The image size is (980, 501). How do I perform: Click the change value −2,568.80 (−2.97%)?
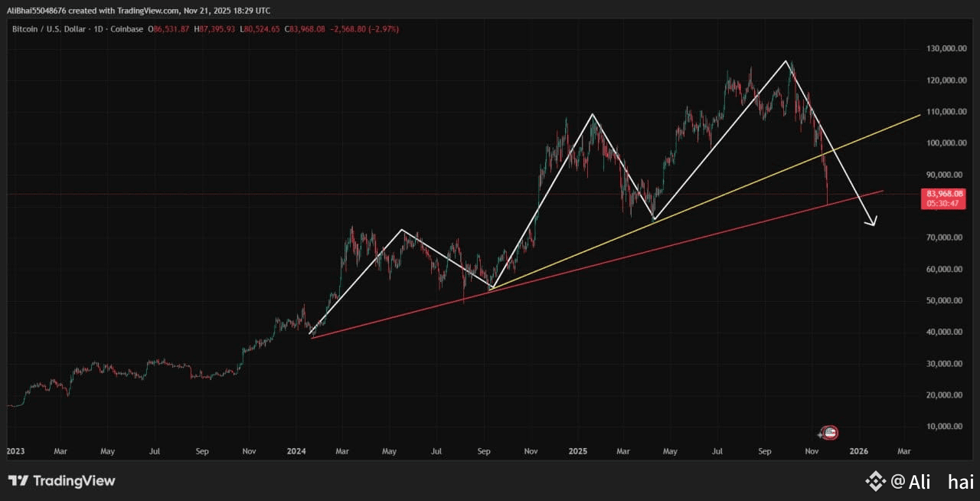pos(364,29)
